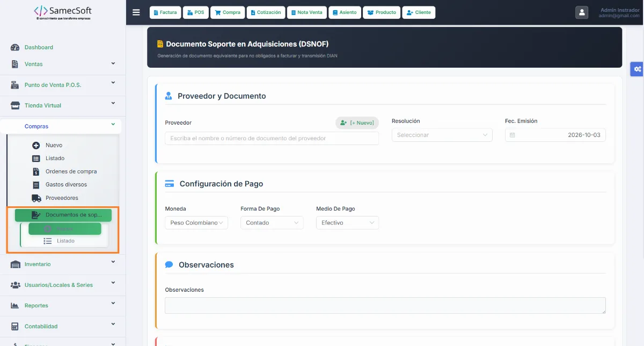Open the Resolución dropdown
The image size is (644, 346).
pos(442,135)
